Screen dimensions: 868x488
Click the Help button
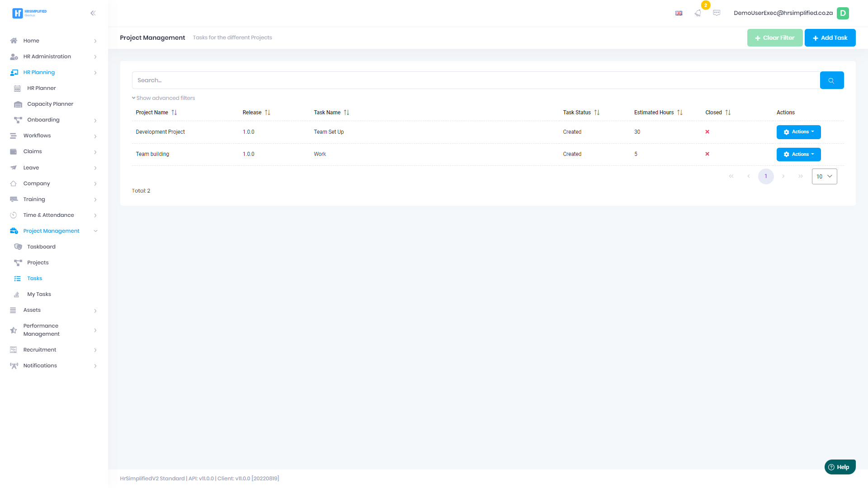840,467
